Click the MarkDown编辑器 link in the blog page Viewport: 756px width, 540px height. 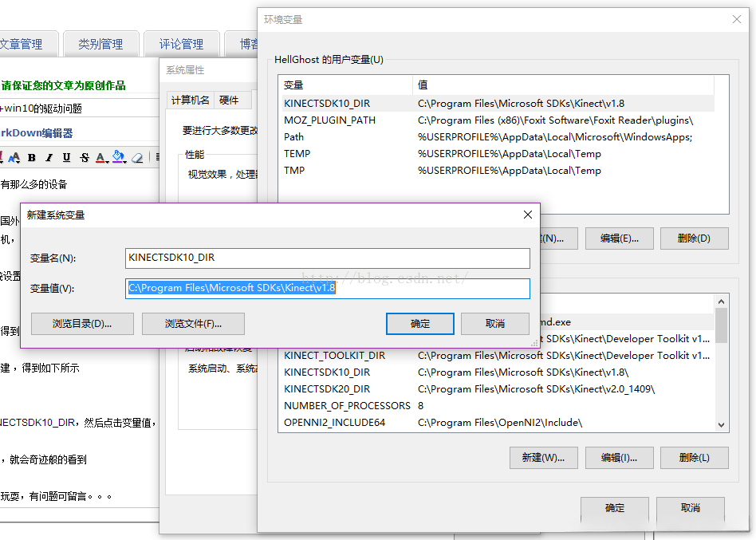(x=37, y=133)
